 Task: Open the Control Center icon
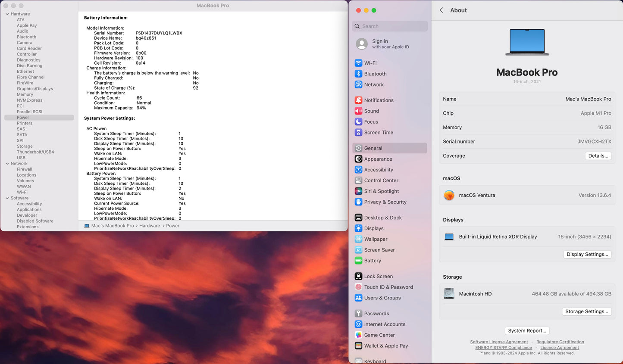[x=358, y=180]
